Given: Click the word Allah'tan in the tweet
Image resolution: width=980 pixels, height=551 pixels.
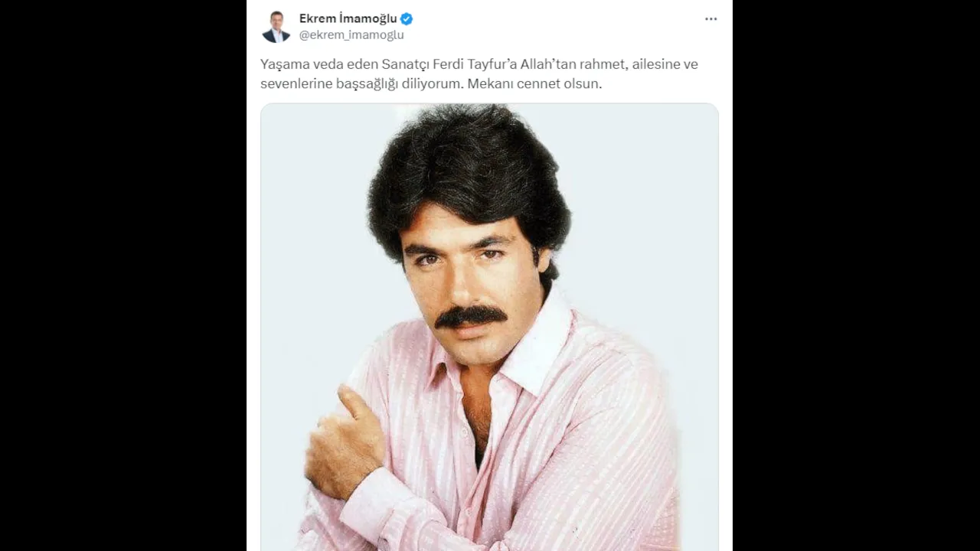Looking at the screenshot, I should click(x=547, y=64).
